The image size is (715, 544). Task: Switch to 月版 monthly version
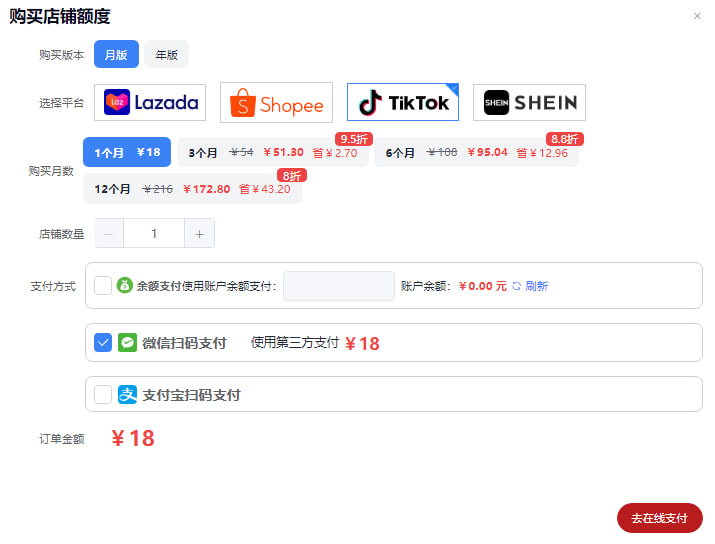(x=116, y=54)
